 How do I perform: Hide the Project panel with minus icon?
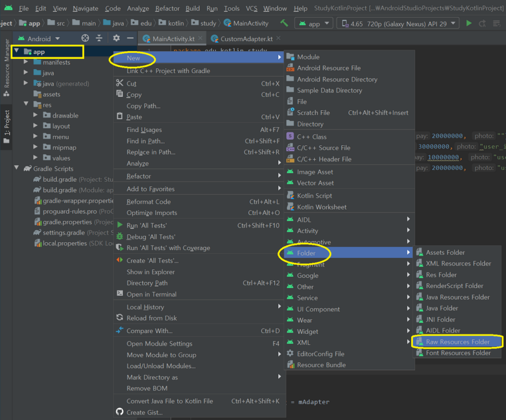(x=130, y=38)
